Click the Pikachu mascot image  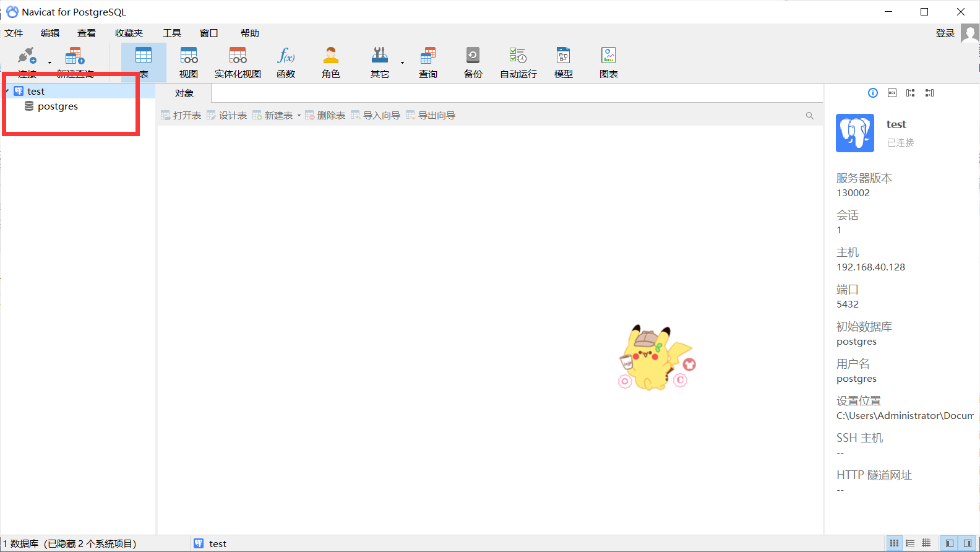657,358
